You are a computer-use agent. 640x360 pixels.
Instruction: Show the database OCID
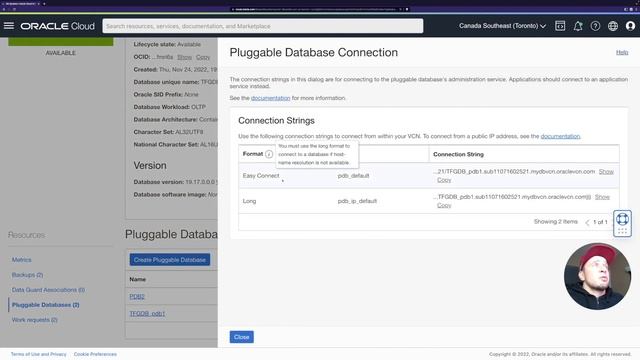(x=184, y=57)
